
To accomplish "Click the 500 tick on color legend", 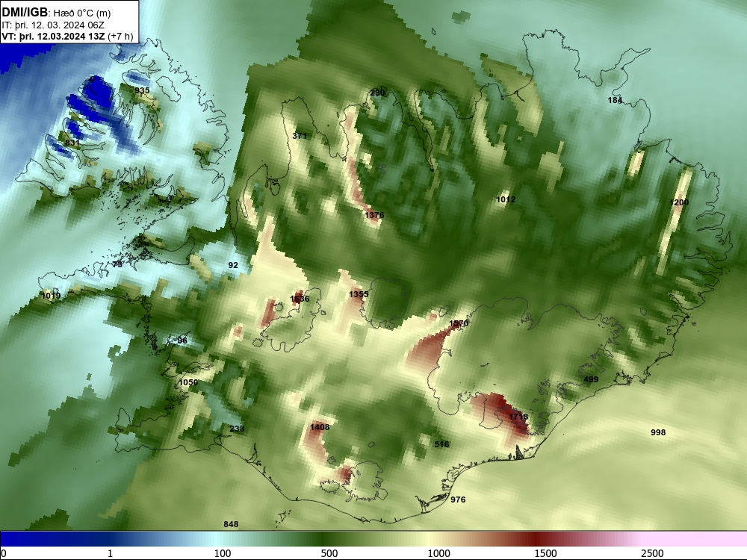I will pyautogui.click(x=329, y=553).
